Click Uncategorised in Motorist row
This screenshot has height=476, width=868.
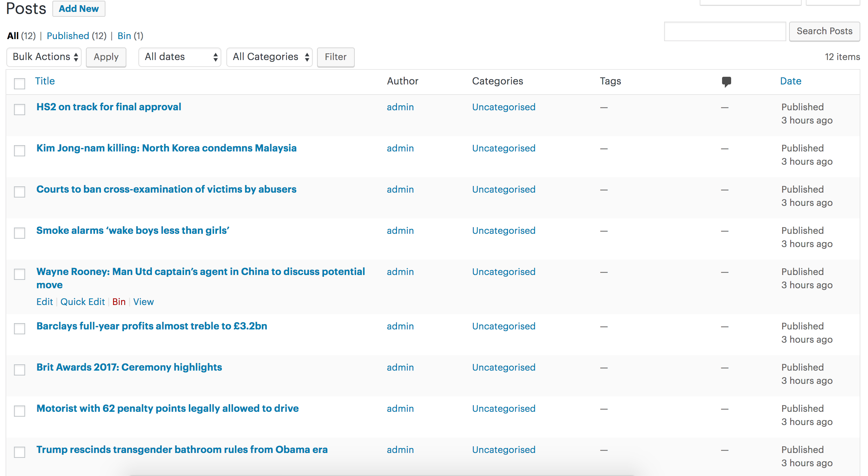503,409
